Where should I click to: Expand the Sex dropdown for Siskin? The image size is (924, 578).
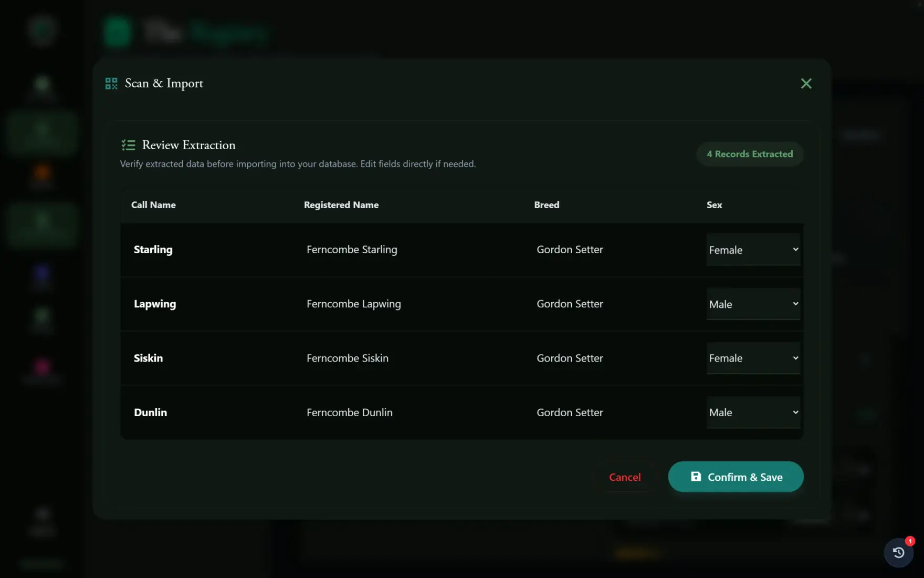753,358
